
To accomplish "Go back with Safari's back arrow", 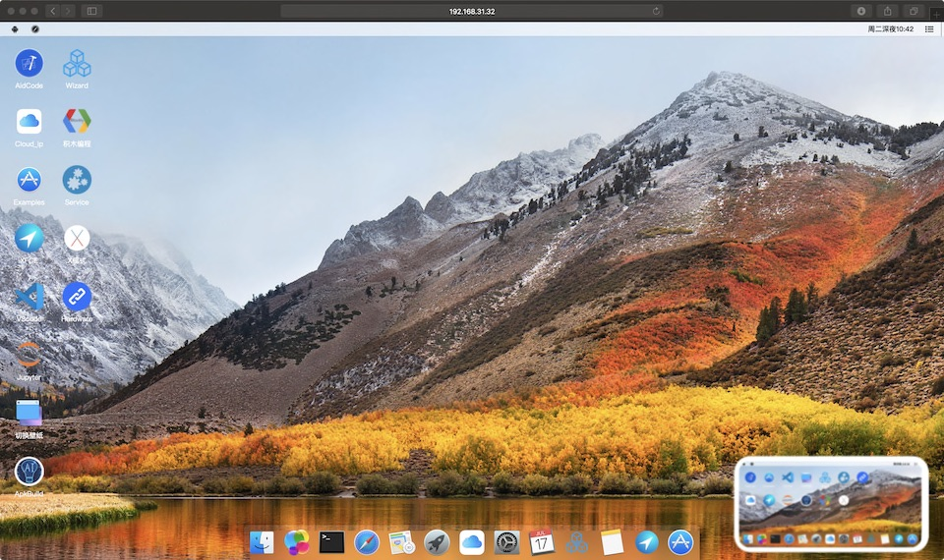I will (53, 11).
